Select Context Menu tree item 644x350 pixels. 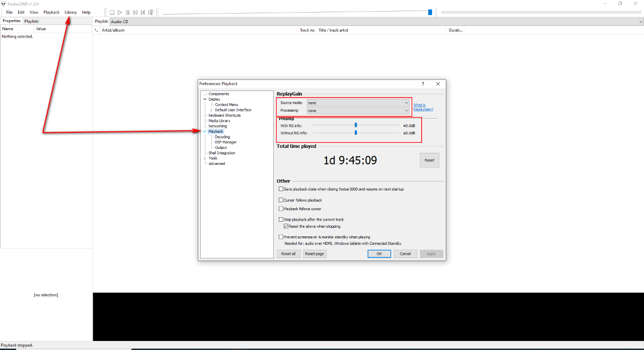226,105
